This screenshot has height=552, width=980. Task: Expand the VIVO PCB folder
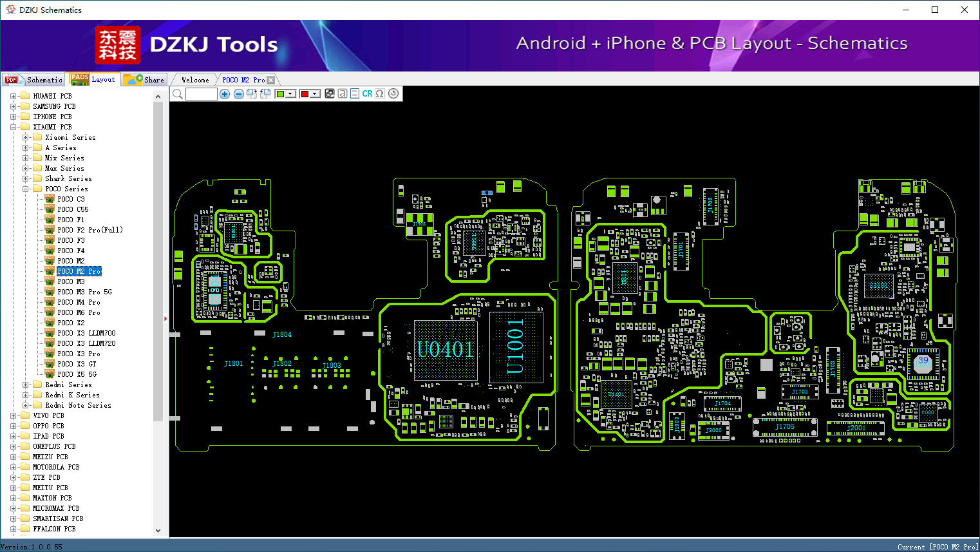click(x=13, y=415)
